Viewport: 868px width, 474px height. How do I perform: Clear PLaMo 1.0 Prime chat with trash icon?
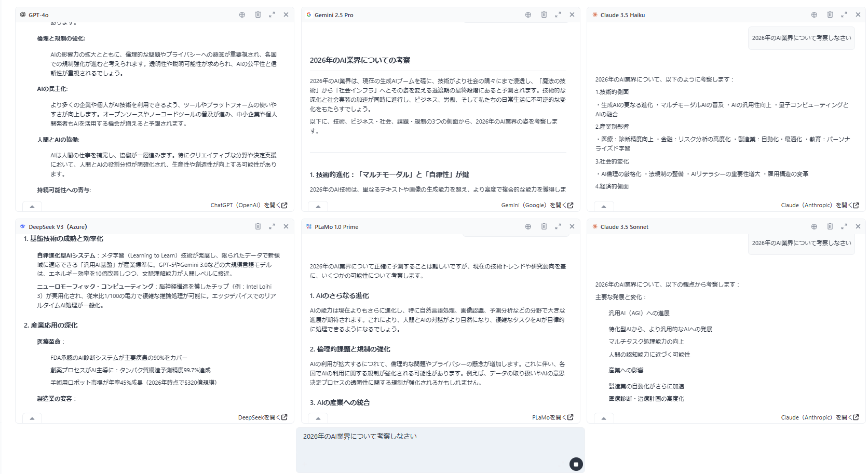544,226
